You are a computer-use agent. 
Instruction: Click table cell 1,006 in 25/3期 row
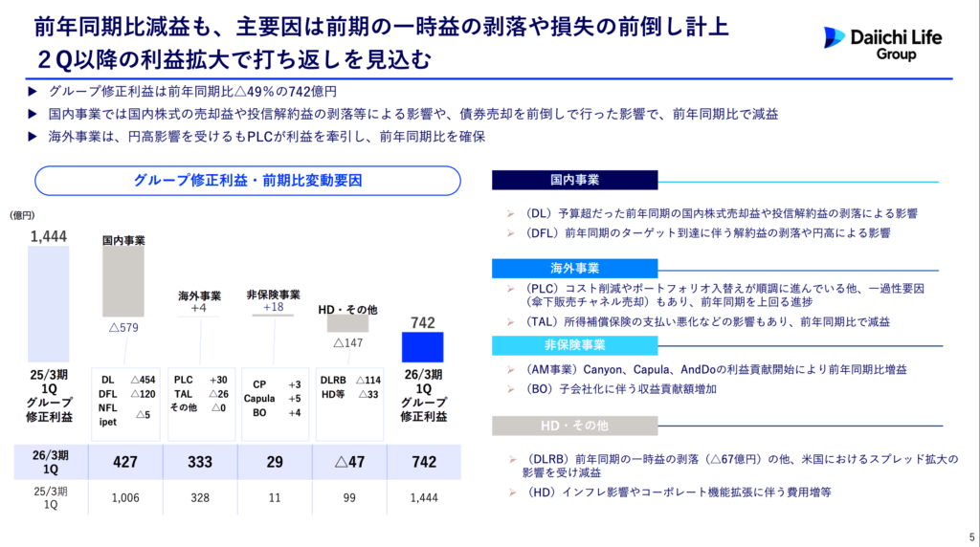pyautogui.click(x=125, y=497)
